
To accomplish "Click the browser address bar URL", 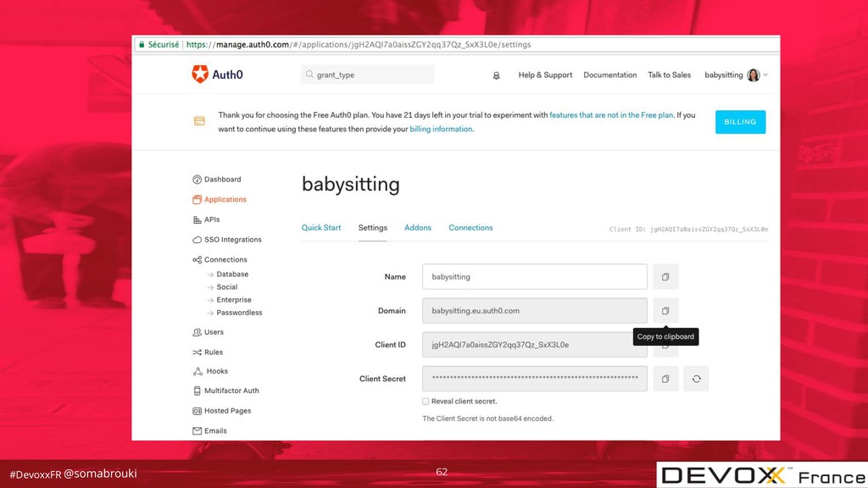I will (359, 44).
